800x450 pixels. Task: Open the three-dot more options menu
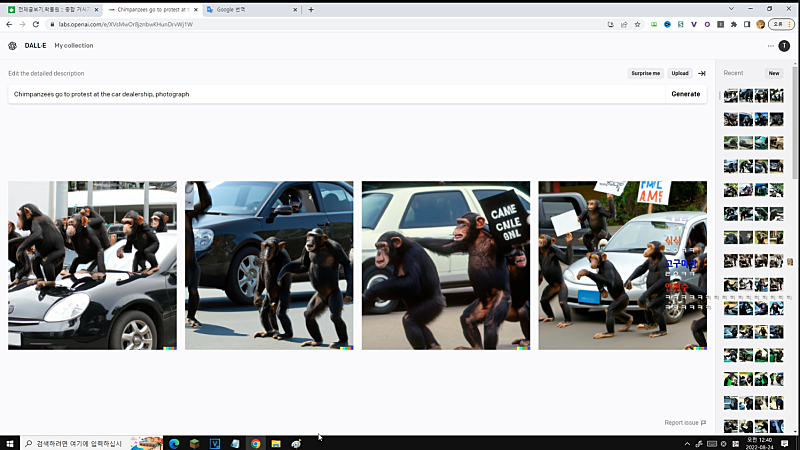pos(770,45)
